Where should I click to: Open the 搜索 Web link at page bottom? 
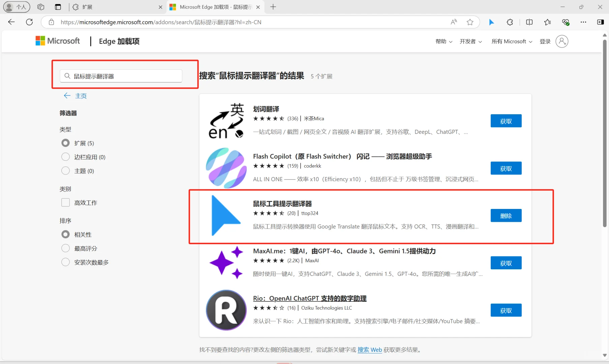pos(370,350)
